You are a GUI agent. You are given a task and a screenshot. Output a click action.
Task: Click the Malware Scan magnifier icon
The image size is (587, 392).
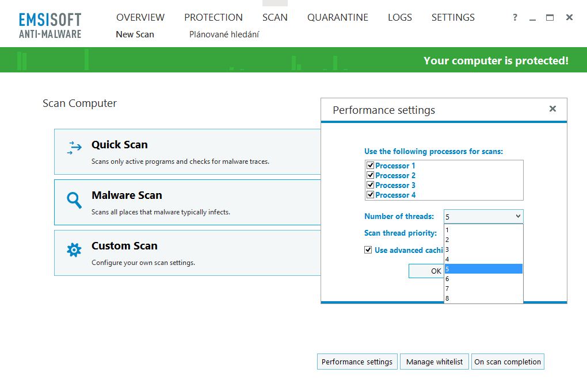pos(74,200)
